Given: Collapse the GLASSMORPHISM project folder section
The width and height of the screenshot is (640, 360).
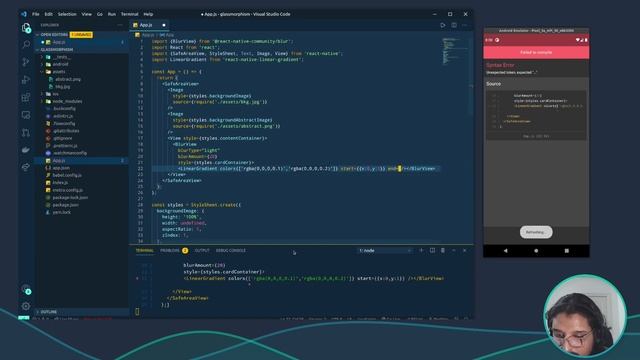Looking at the screenshot, I should [56, 49].
